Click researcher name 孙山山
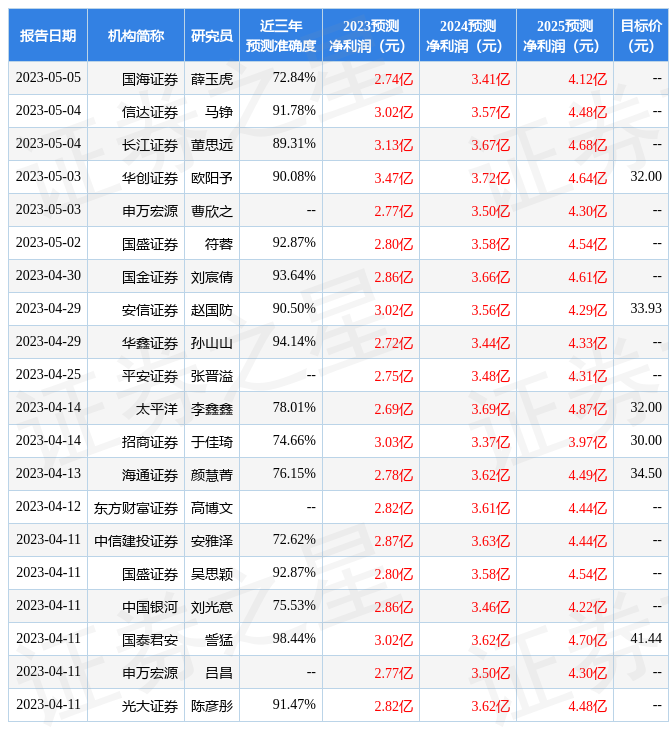Screen dimensions: 669x730 (212, 343)
